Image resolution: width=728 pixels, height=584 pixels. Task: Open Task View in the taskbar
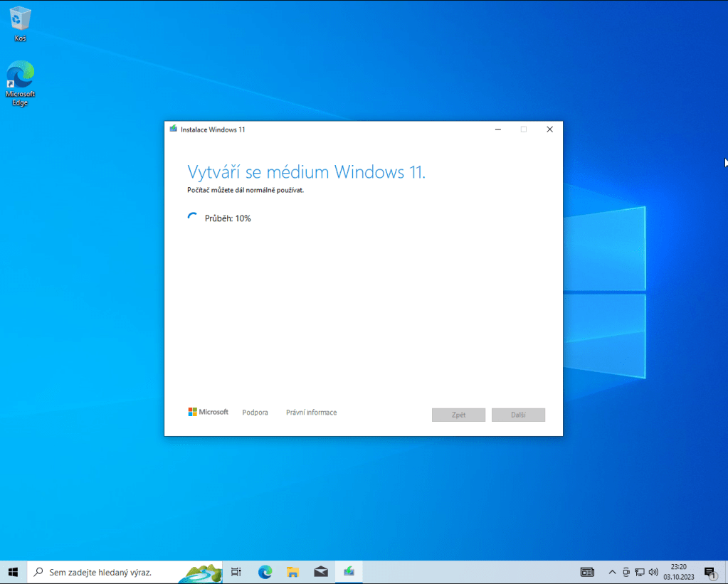point(236,572)
